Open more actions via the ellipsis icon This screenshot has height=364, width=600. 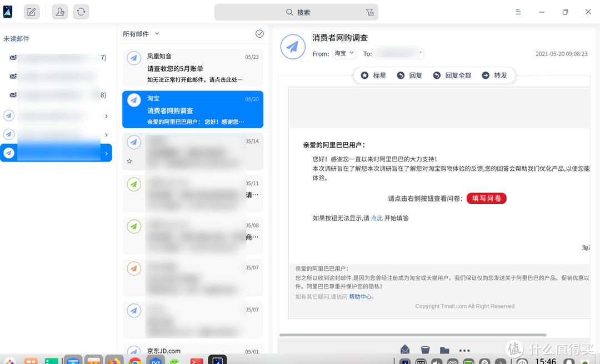(x=464, y=350)
